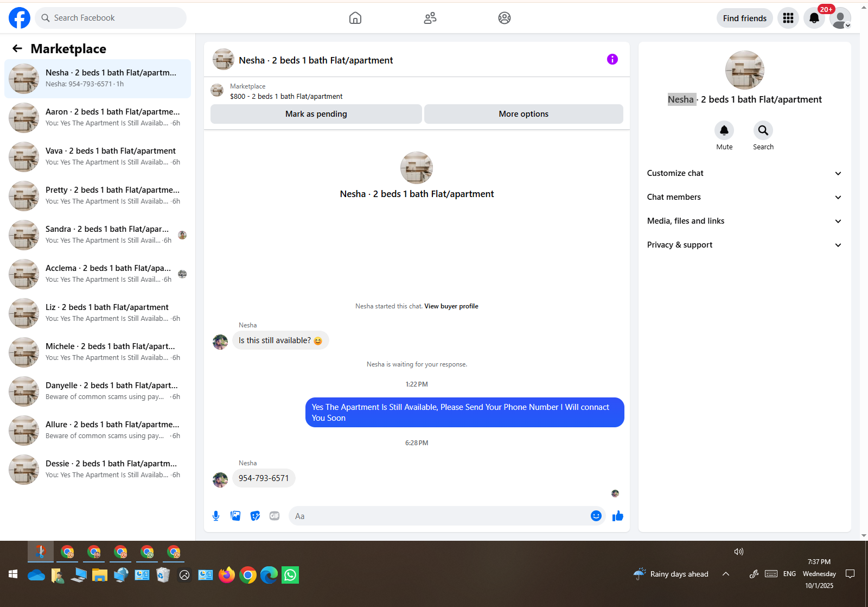868x607 pixels.
Task: Open the speaker volume icon in taskbar
Action: 738,552
